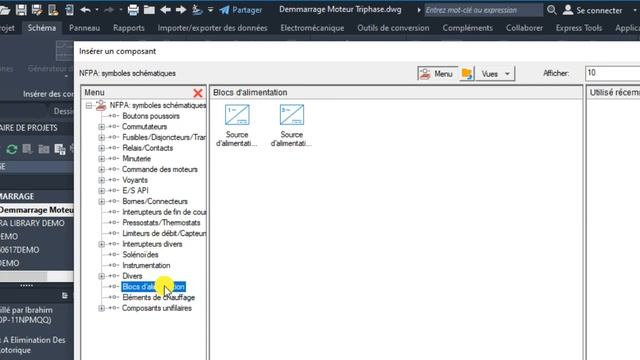Viewport: 640px width, 360px height.
Task: Click the project task list icon
Action: pos(27,149)
